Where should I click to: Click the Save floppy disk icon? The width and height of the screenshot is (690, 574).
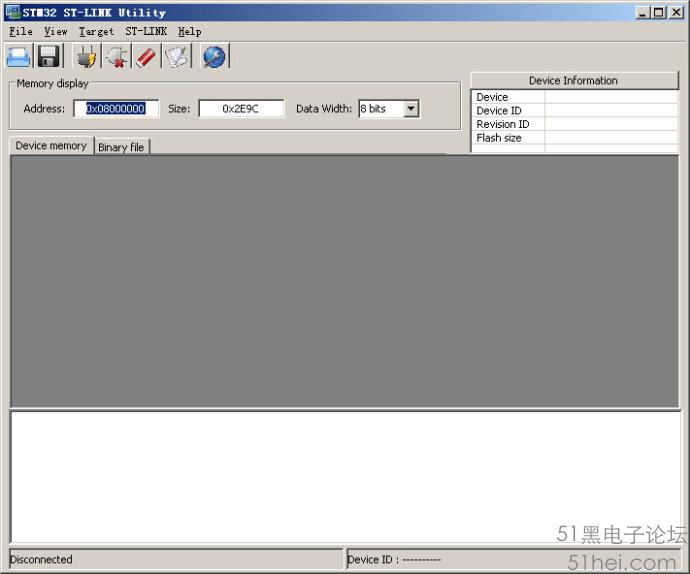(x=48, y=56)
